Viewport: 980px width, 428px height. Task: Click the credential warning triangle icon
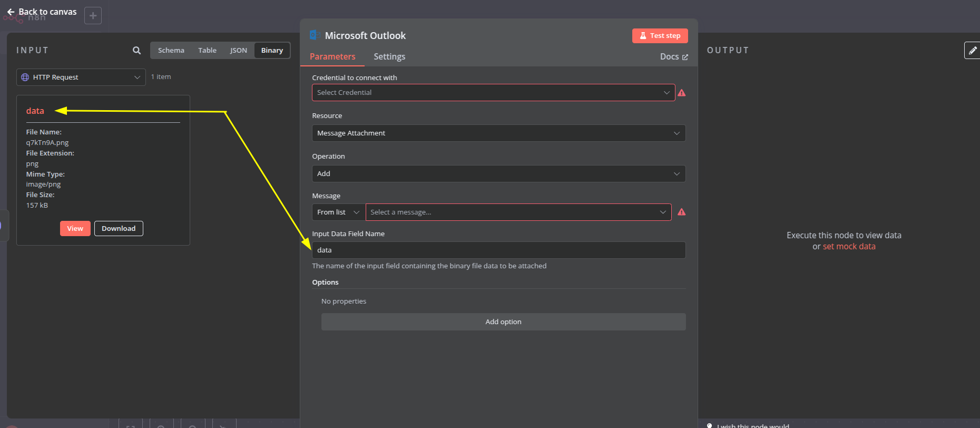pyautogui.click(x=682, y=93)
